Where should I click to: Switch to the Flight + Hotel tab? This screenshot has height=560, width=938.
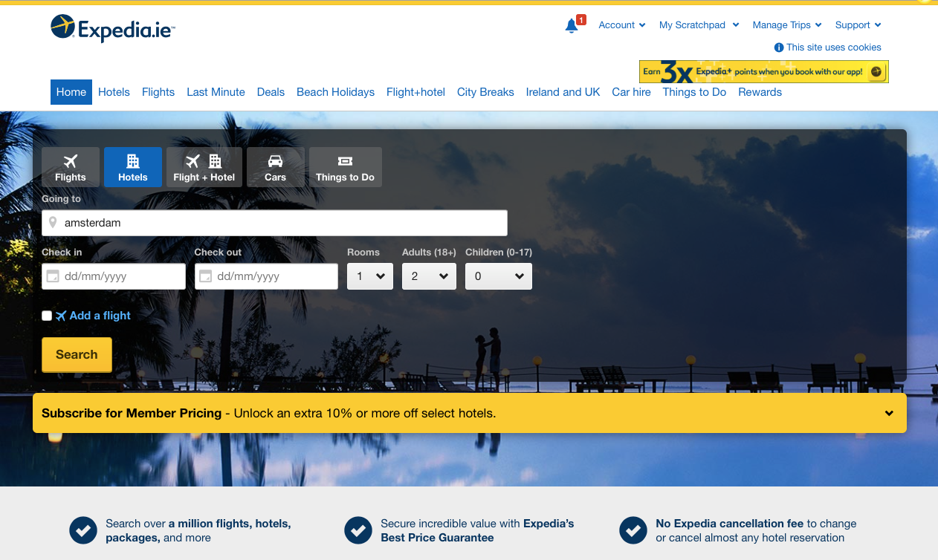pos(204,167)
